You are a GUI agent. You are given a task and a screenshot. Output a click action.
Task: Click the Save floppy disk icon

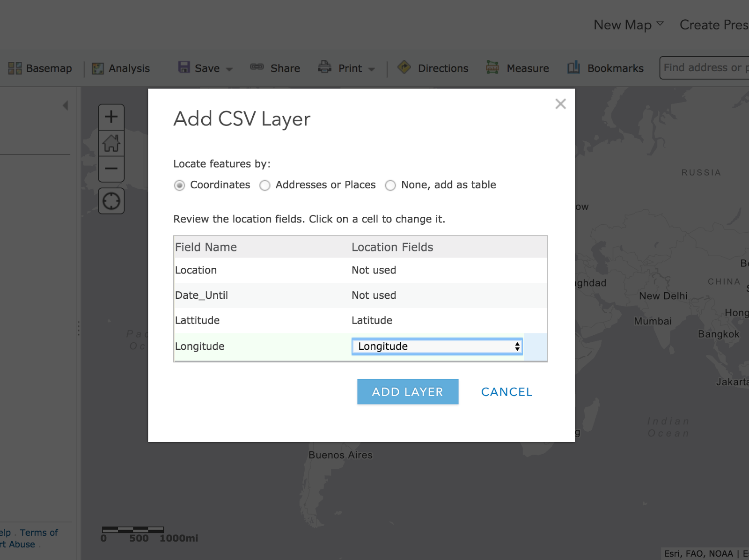pyautogui.click(x=184, y=67)
